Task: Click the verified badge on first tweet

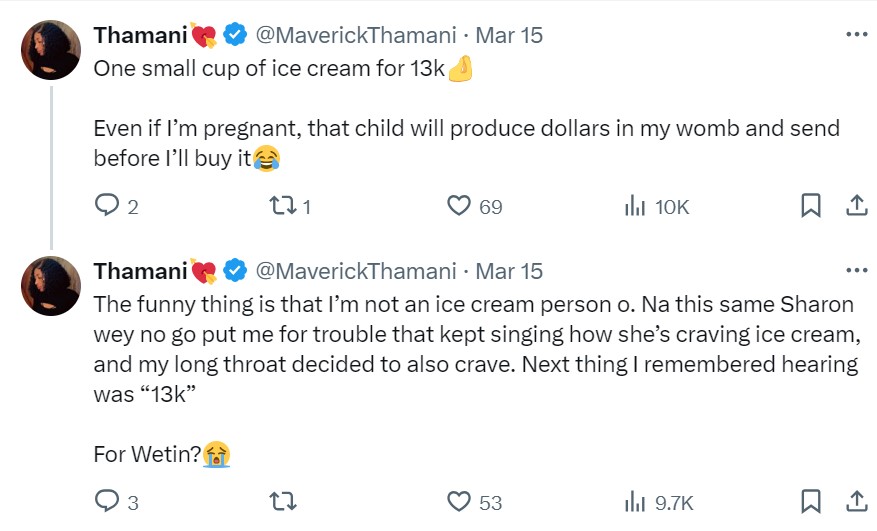Action: pos(235,35)
